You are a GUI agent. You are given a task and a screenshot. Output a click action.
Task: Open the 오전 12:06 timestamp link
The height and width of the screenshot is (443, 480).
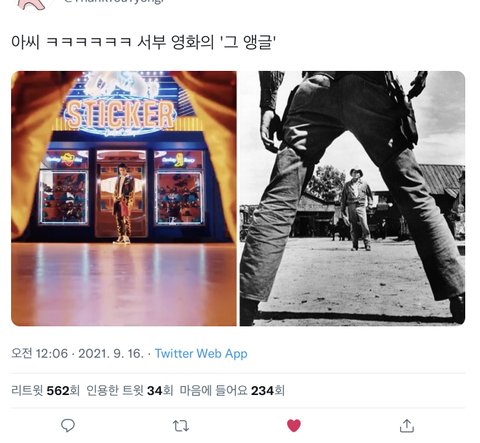[39, 353]
